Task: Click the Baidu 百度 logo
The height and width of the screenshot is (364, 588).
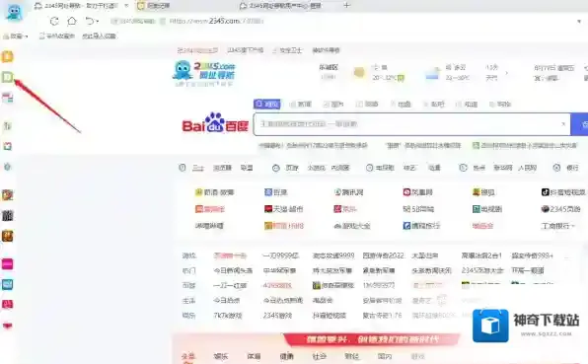Action: (215, 122)
